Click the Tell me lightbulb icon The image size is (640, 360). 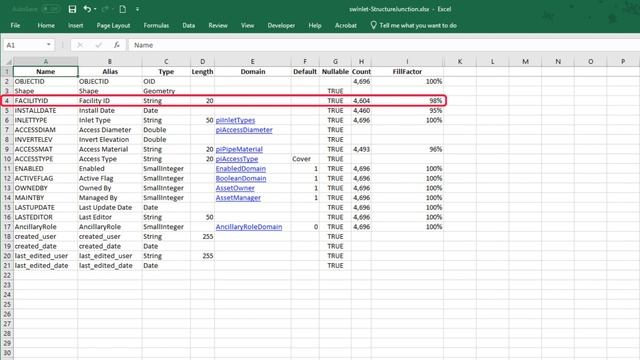click(373, 25)
